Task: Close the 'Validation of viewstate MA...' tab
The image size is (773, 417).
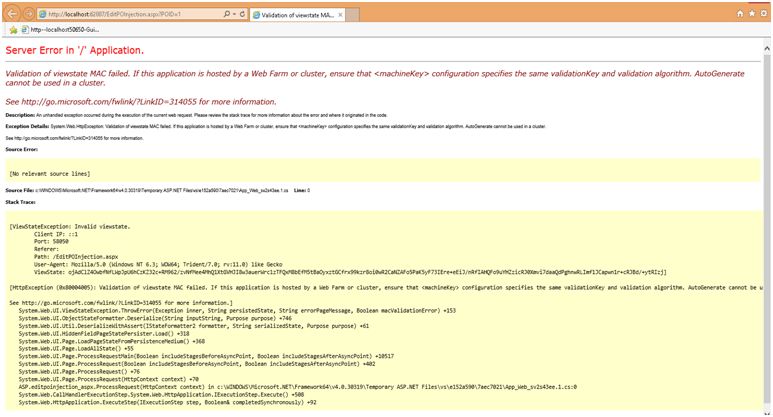Action: (340, 15)
